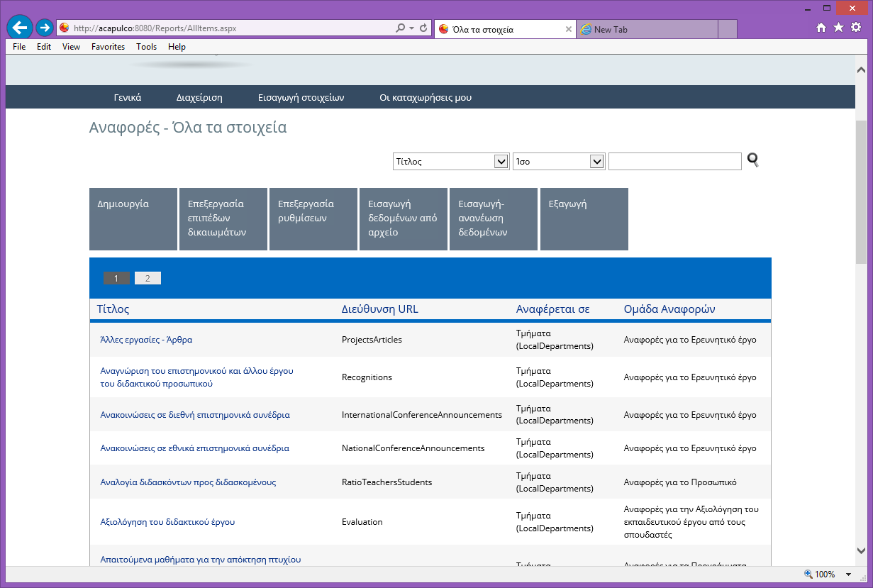Open the File menu
873x588 pixels.
tap(19, 47)
